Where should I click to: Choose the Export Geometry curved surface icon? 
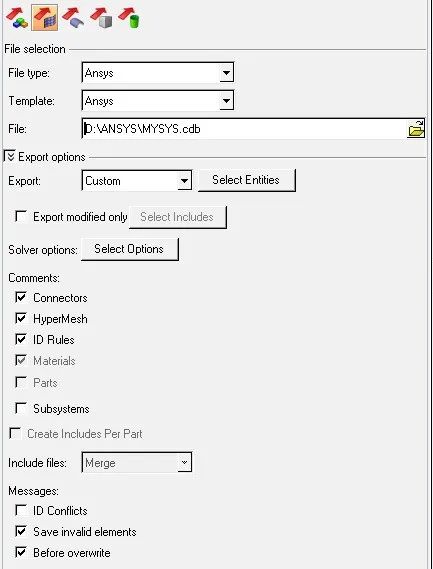click(73, 18)
